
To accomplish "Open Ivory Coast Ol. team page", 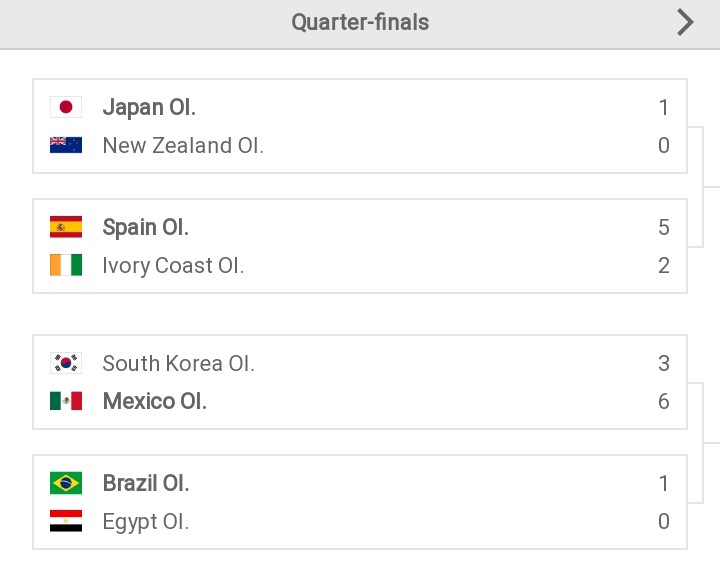I will click(x=173, y=265).
